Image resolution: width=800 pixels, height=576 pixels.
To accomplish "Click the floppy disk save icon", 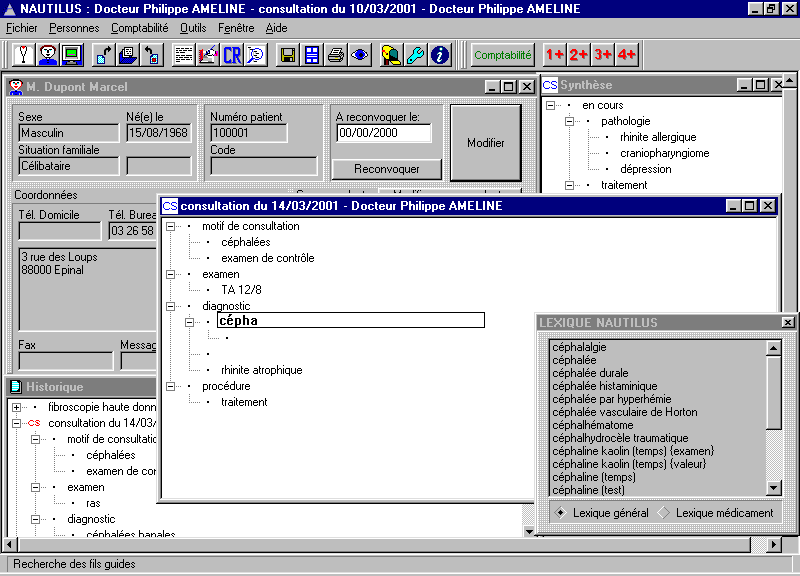I will [288, 55].
